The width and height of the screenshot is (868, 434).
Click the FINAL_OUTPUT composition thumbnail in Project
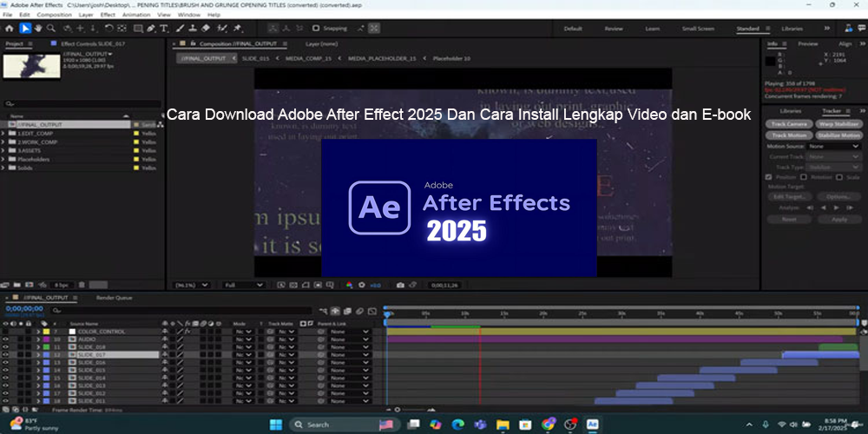coord(31,66)
